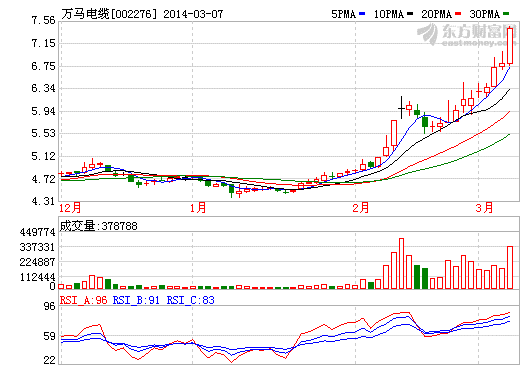Select the 12月 month label
The width and height of the screenshot is (520, 365).
[x=70, y=208]
